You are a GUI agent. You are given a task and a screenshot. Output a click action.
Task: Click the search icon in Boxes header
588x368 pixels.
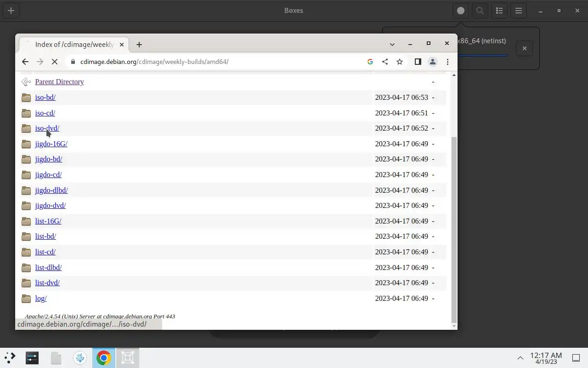click(x=480, y=11)
